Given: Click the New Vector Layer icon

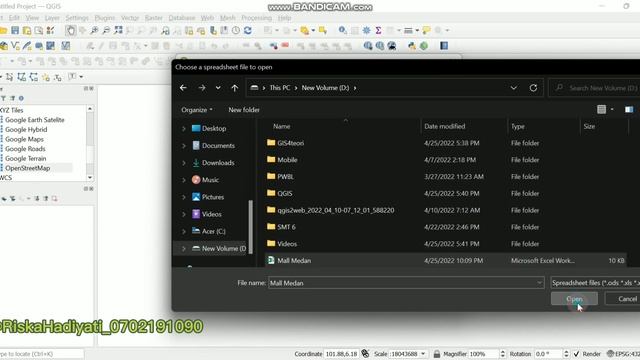Looking at the screenshot, I should point(15,46).
